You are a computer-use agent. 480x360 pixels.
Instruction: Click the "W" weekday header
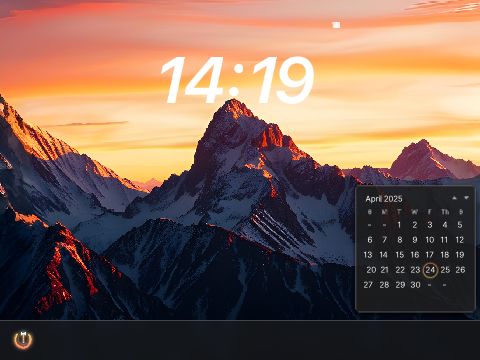tap(414, 212)
